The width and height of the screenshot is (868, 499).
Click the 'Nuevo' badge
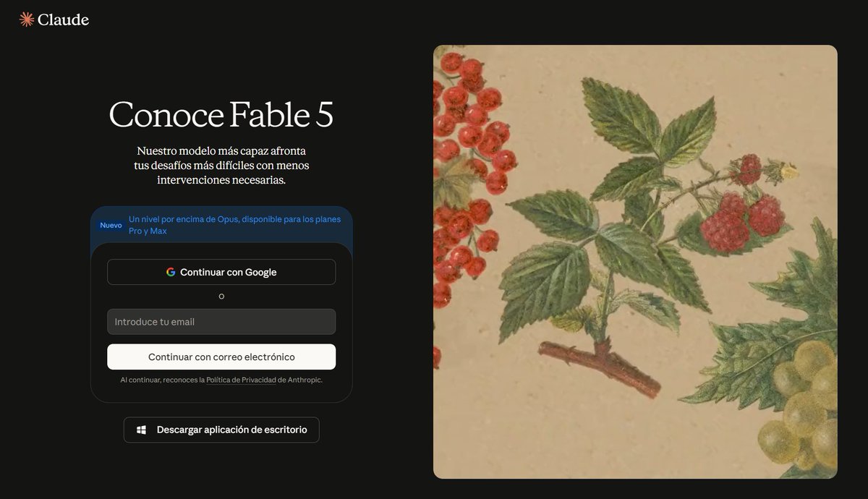coord(111,225)
